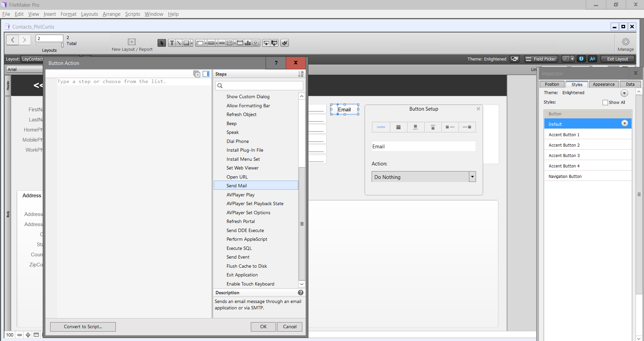Open the Layouts menu

click(x=89, y=14)
